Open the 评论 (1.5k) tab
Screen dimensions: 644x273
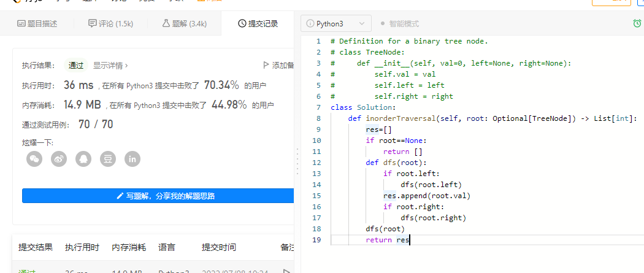click(x=111, y=23)
